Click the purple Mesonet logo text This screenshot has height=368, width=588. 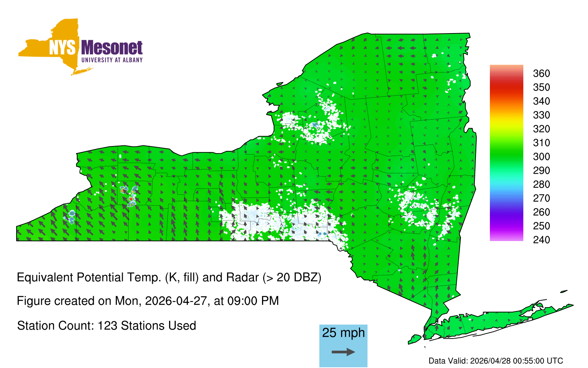coord(112,48)
